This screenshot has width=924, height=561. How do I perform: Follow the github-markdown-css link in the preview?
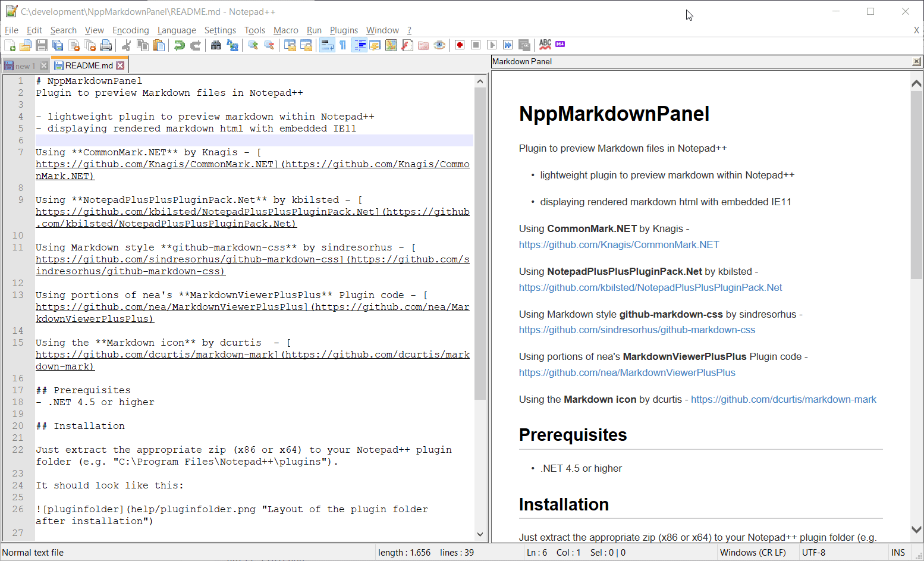point(637,330)
